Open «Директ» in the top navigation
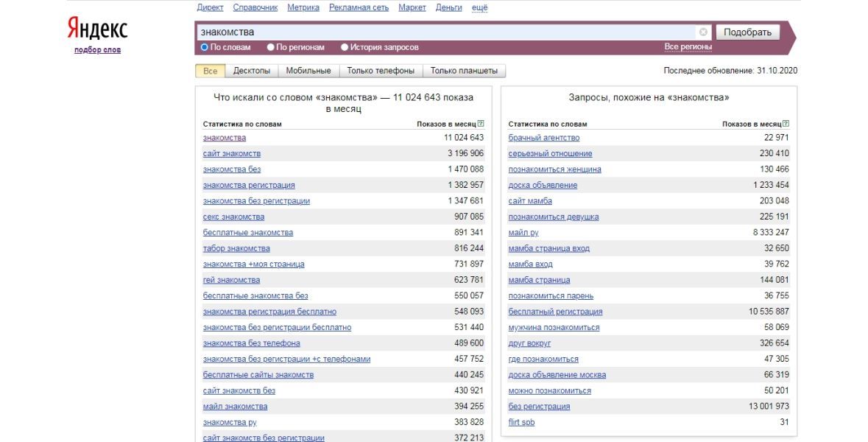Screen dimensions: 868x442 [x=211, y=7]
